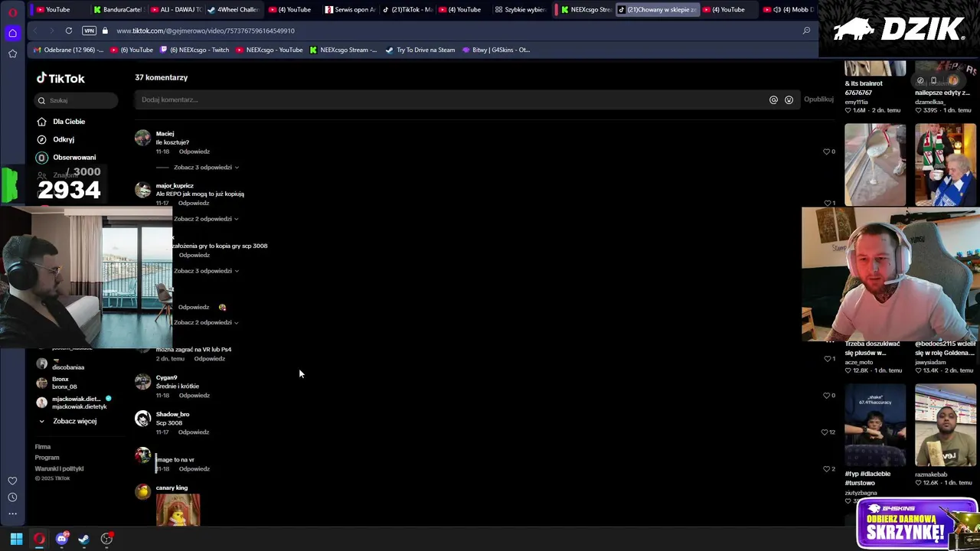This screenshot has width=980, height=551.
Task: Open the Firma footer link
Action: [x=43, y=447]
